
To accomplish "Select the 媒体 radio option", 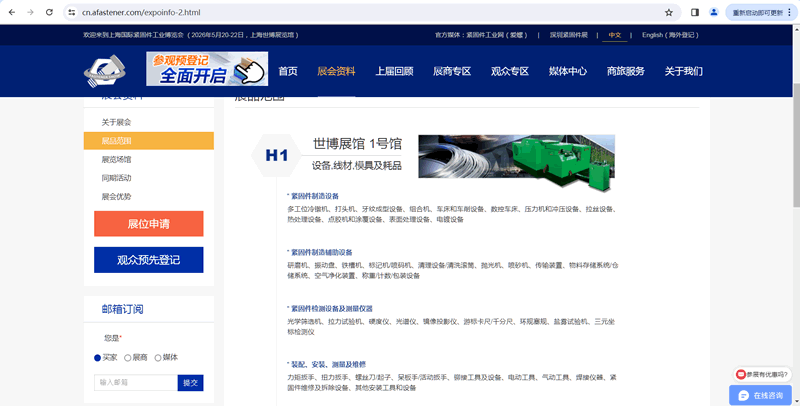I will (157, 357).
